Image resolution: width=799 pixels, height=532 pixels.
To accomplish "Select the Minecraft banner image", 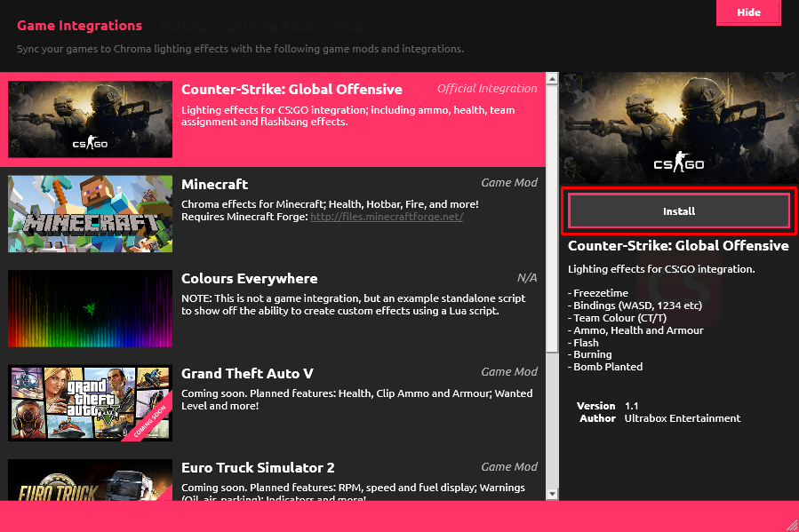I will click(x=90, y=214).
